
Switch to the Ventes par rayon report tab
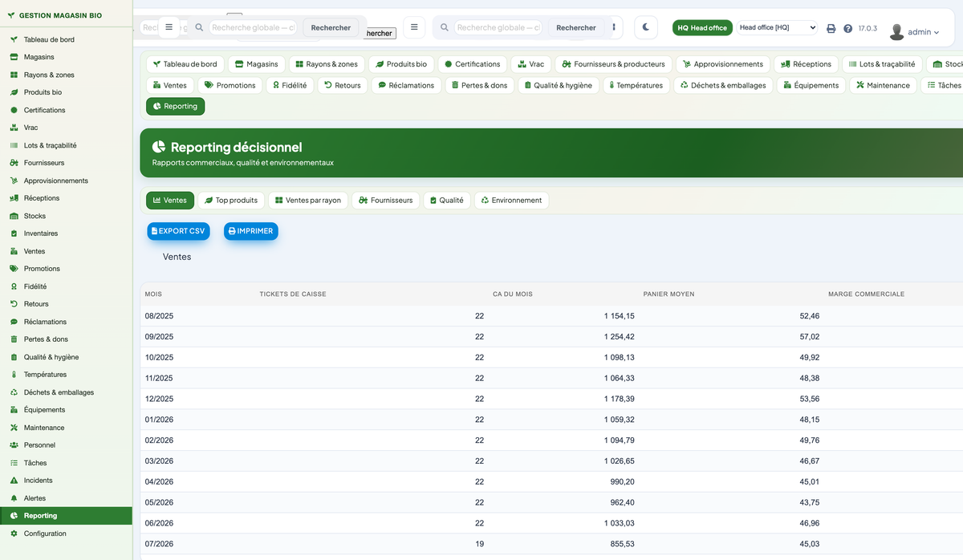point(307,201)
